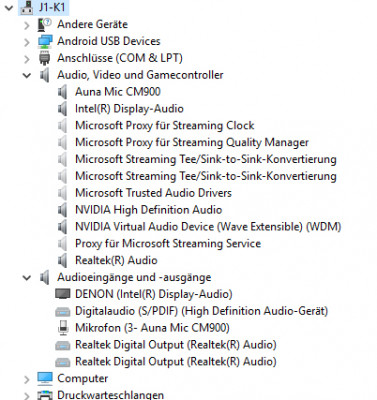The width and height of the screenshot is (377, 400).
Task: Click the Realtek(R) Audio speaker icon
Action: [62, 260]
